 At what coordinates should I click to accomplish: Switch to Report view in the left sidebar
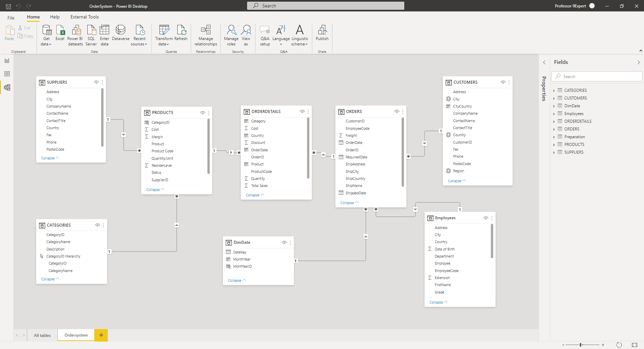point(7,61)
